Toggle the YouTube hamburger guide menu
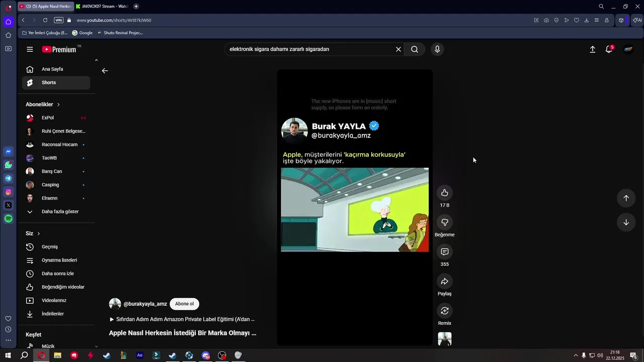Image resolution: width=644 pixels, height=362 pixels. 30,49
